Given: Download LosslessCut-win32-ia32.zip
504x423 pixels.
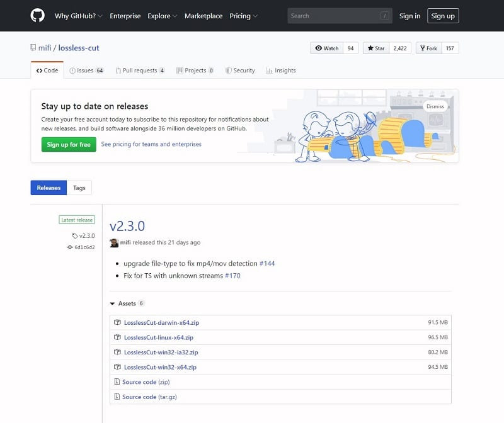Looking at the screenshot, I should pyautogui.click(x=161, y=352).
